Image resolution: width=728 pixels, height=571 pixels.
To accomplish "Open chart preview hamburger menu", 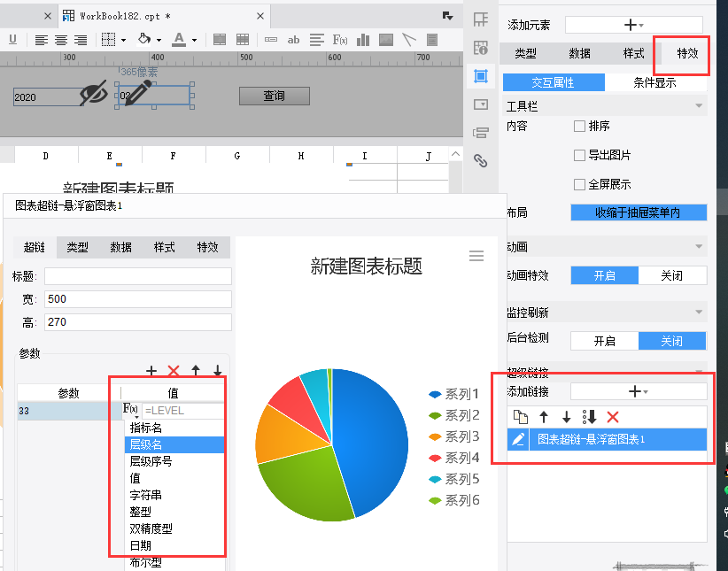I will (476, 256).
